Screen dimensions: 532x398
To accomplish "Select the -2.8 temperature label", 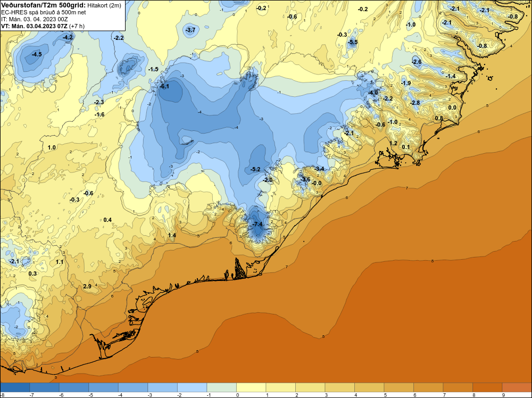I will [x=415, y=103].
